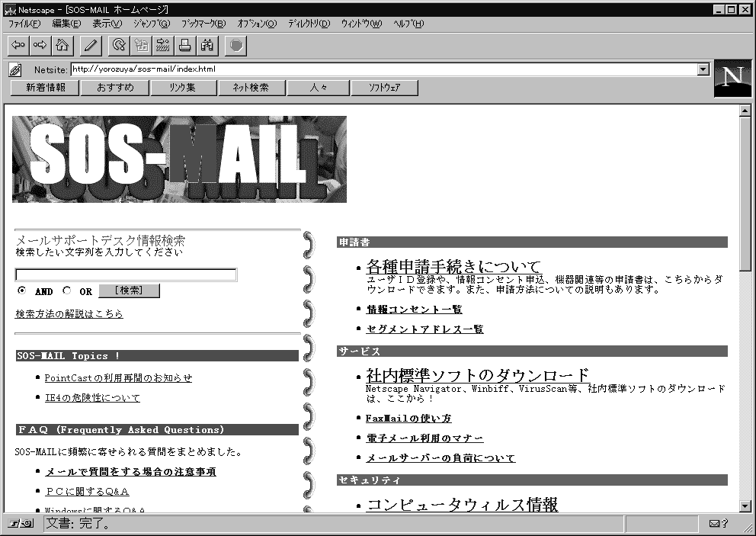This screenshot has width=756, height=536.
Task: Open the IE4の危険性について link
Action: (x=92, y=398)
